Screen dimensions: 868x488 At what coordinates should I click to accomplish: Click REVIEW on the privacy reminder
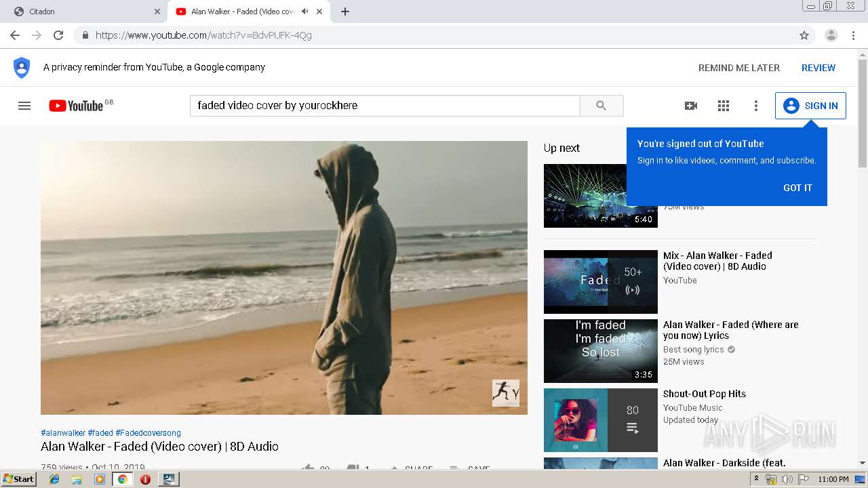pyautogui.click(x=818, y=68)
